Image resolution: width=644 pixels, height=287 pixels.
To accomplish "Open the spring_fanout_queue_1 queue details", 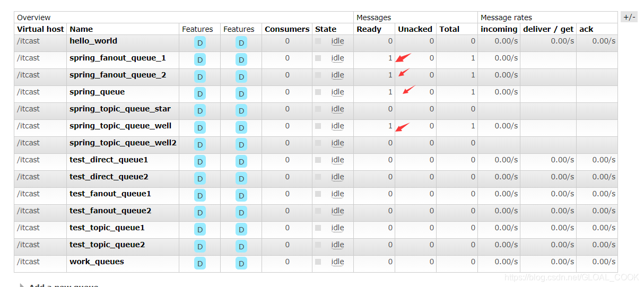I will click(118, 58).
